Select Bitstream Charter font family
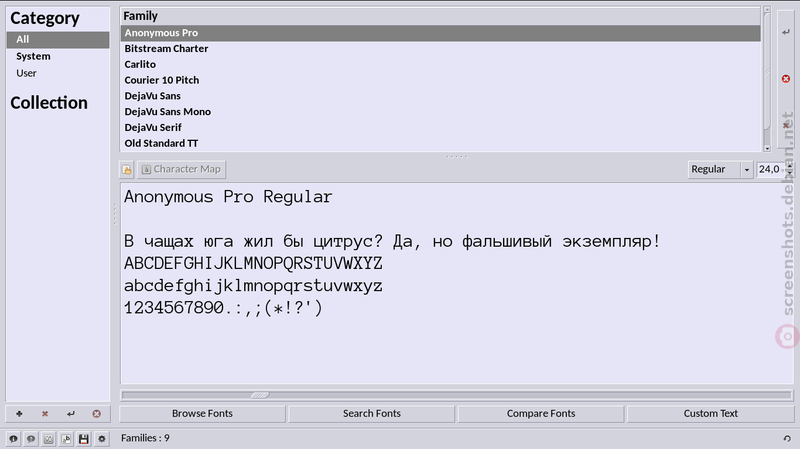This screenshot has height=449, width=800. click(440, 48)
